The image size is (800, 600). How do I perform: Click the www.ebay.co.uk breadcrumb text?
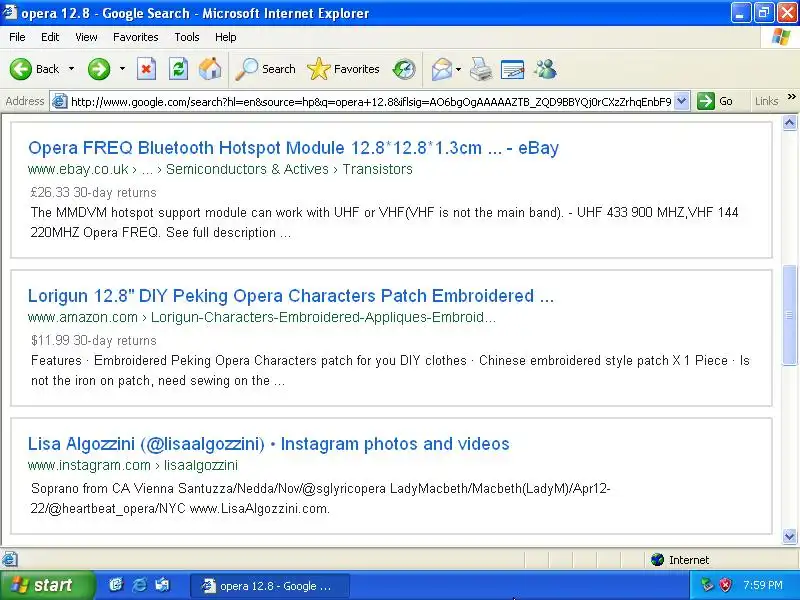pyautogui.click(x=78, y=169)
